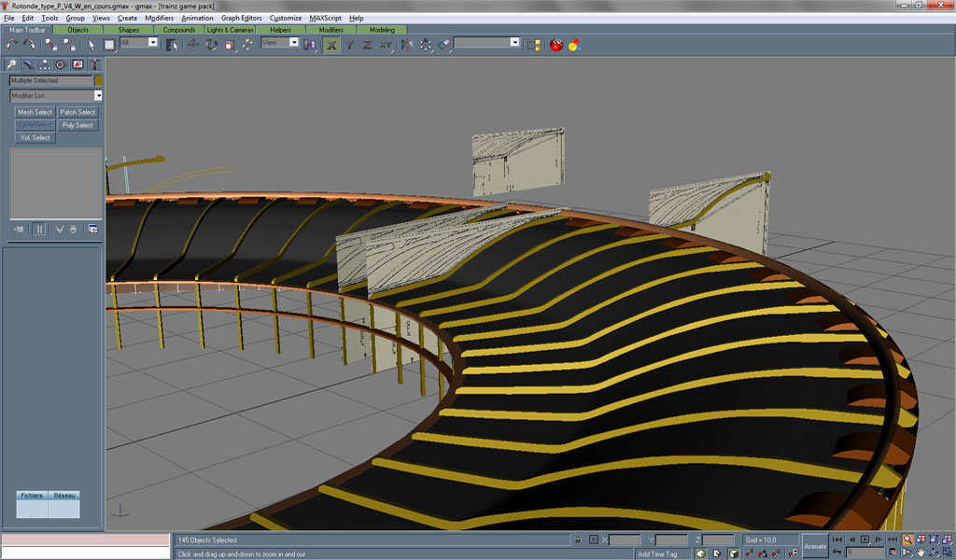Viewport: 956px width, 560px height.
Task: Select the Move transform tool
Action: pos(194,44)
